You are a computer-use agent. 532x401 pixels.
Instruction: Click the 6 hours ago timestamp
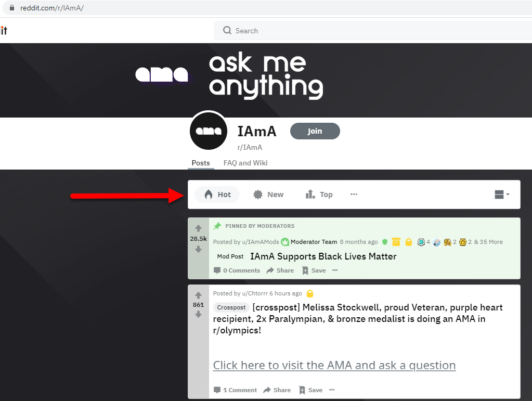(286, 293)
